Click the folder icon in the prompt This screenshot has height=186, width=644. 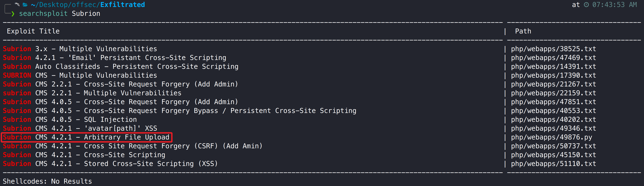point(25,5)
